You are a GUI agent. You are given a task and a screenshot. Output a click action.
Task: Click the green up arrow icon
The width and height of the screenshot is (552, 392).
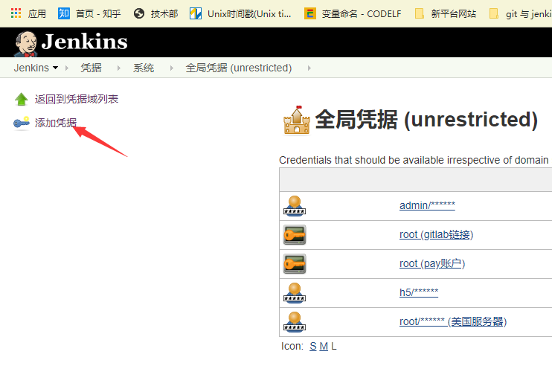pos(22,99)
